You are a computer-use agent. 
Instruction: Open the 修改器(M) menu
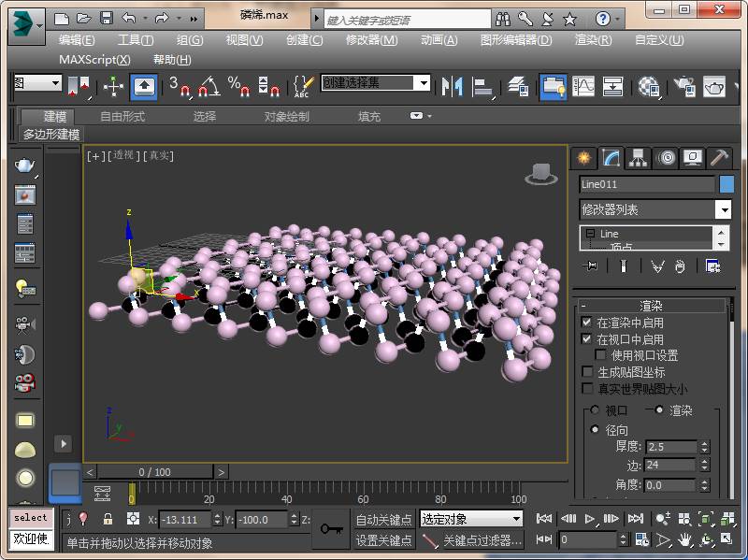click(371, 40)
